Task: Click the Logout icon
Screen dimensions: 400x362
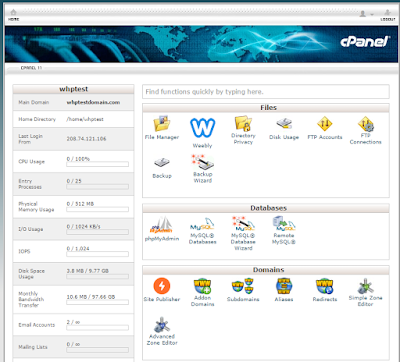Action: click(388, 15)
